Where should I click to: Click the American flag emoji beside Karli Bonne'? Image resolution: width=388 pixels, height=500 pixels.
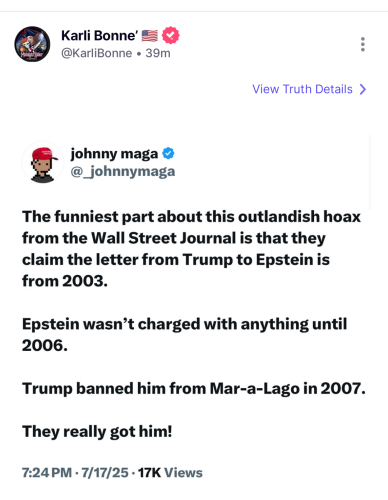150,36
